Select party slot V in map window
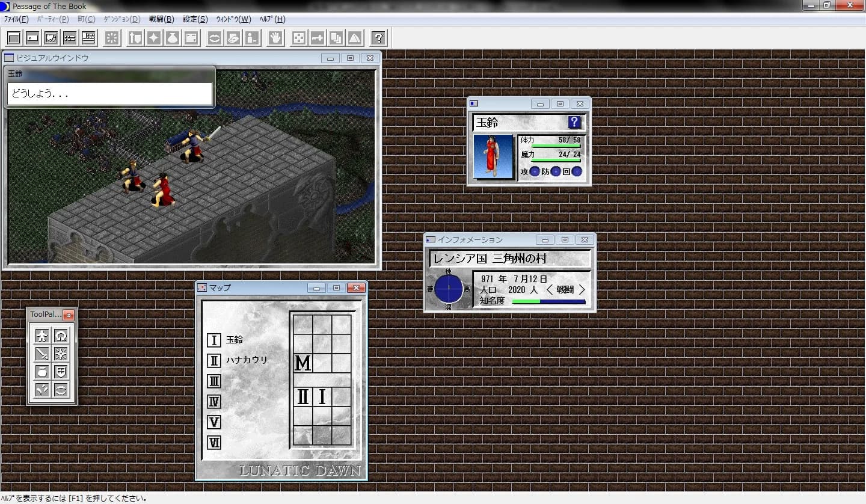 pos(214,422)
